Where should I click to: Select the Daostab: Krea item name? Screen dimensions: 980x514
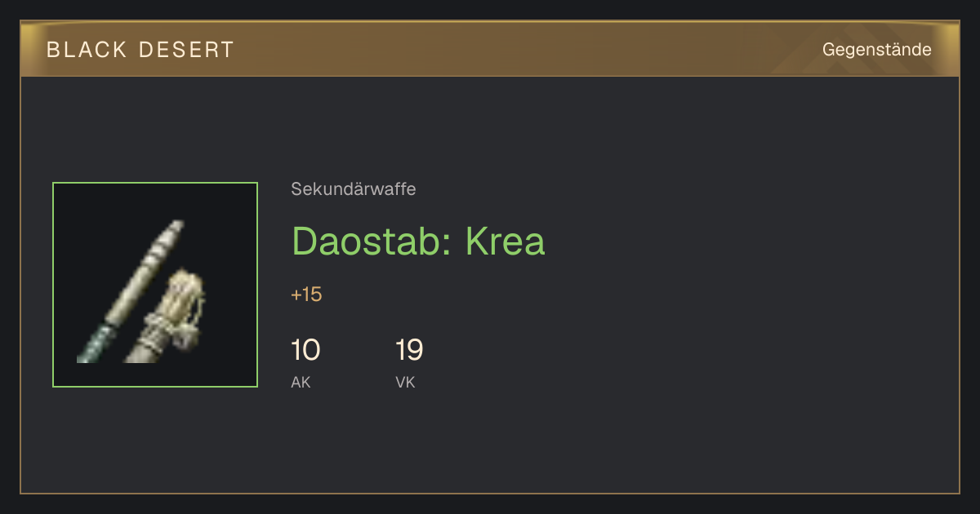418,241
